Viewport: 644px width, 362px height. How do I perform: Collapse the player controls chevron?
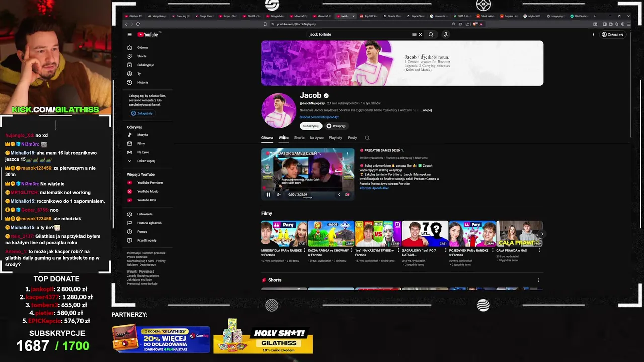(339, 195)
